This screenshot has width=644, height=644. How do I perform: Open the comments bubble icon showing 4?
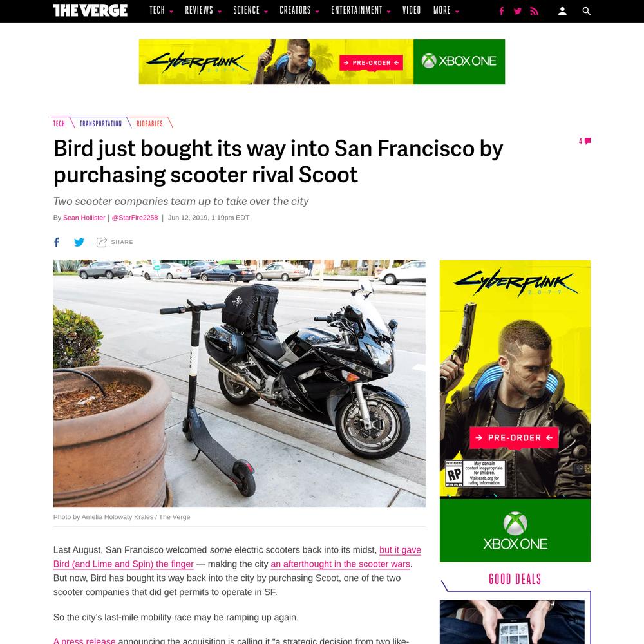(585, 141)
